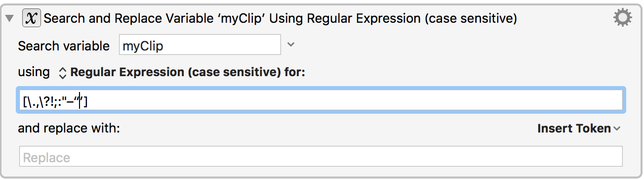This screenshot has width=644, height=179.
Task: Place cursor before the opening bracket in regex
Action: (x=23, y=102)
